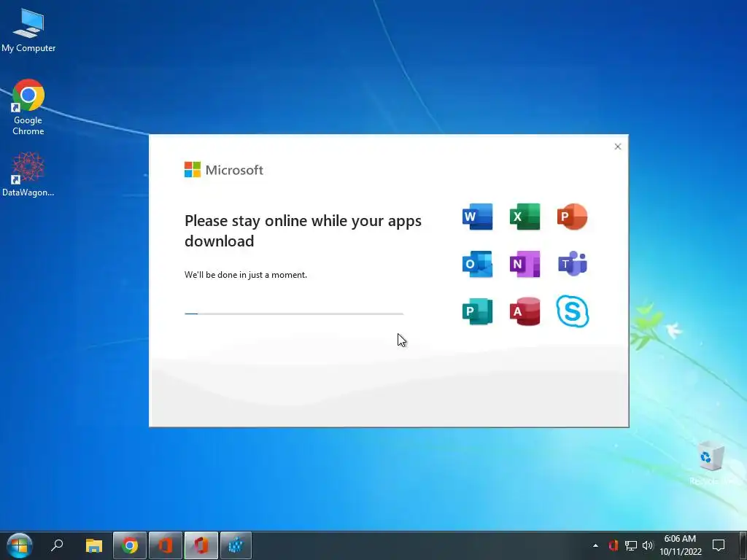Select DataWagon desktop shortcut

tap(28, 174)
